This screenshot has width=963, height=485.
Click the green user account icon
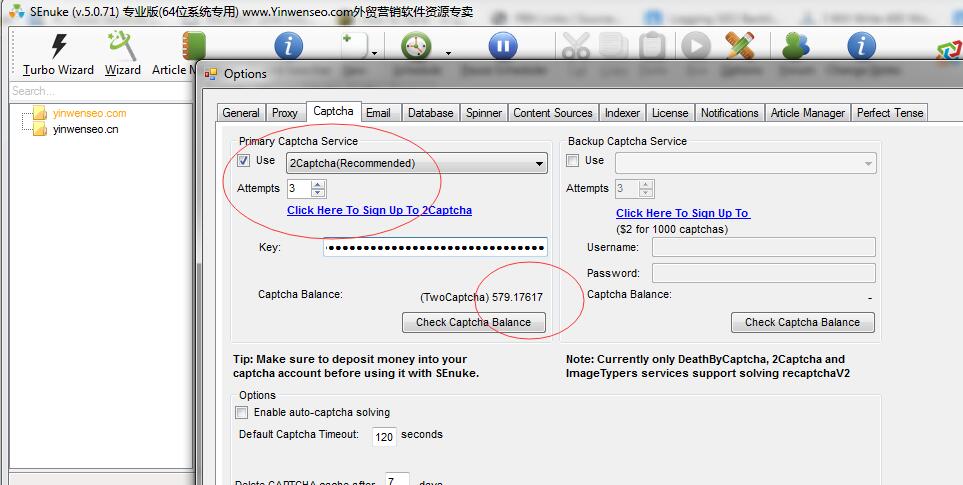(x=796, y=46)
